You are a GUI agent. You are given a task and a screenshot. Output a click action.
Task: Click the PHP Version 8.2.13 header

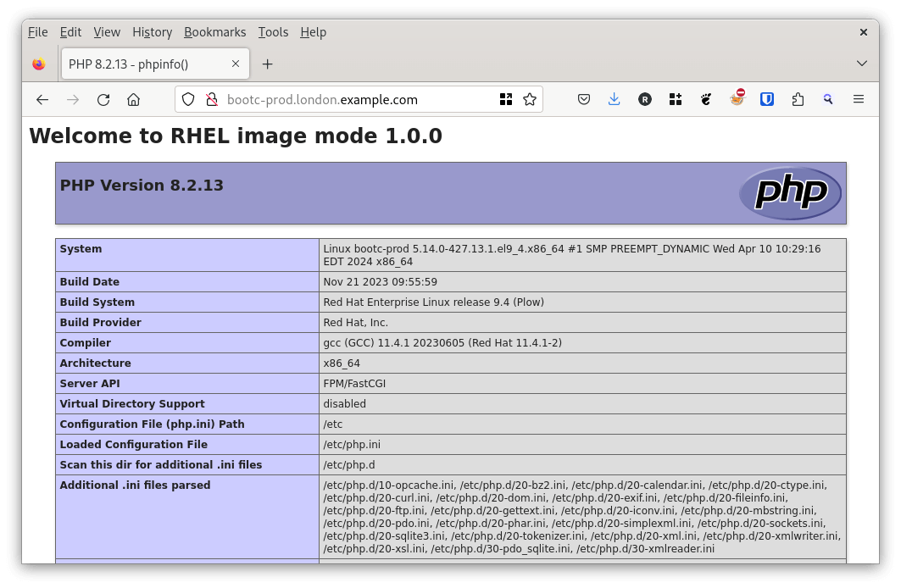point(142,186)
